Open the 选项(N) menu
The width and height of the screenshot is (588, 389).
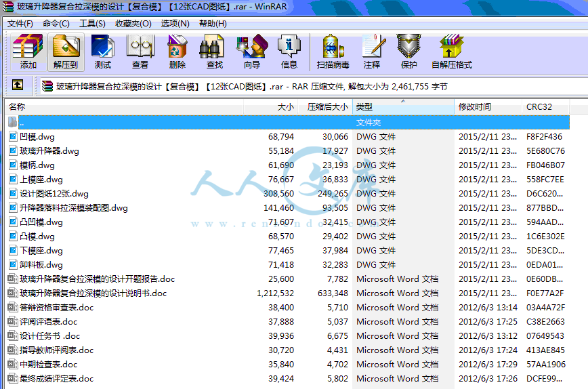[175, 24]
